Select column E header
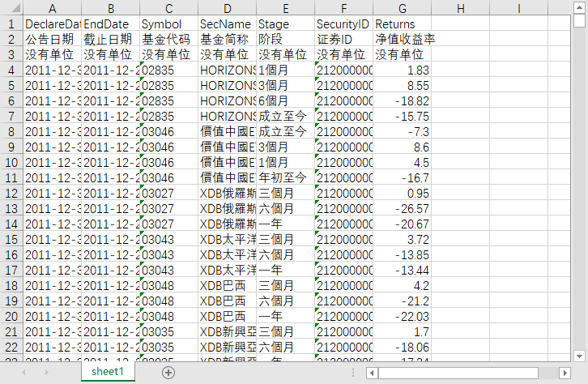588x384 pixels. pos(285,8)
